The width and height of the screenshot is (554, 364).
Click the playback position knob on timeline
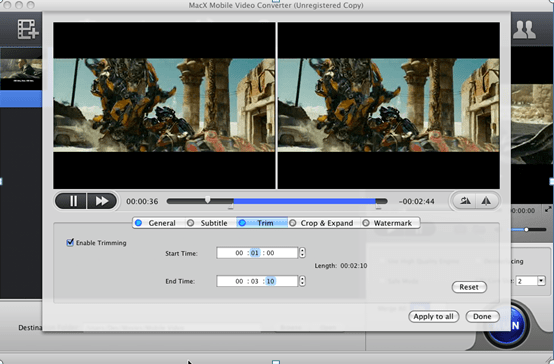tap(208, 200)
